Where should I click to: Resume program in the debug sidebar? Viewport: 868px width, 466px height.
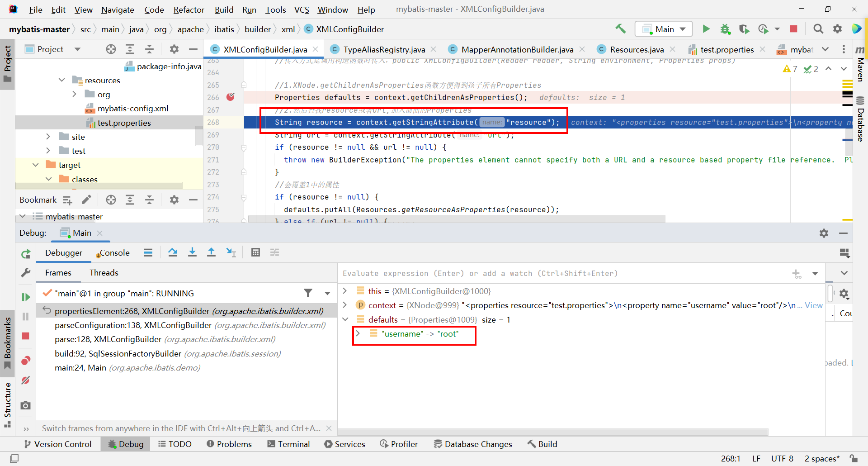tap(26, 297)
